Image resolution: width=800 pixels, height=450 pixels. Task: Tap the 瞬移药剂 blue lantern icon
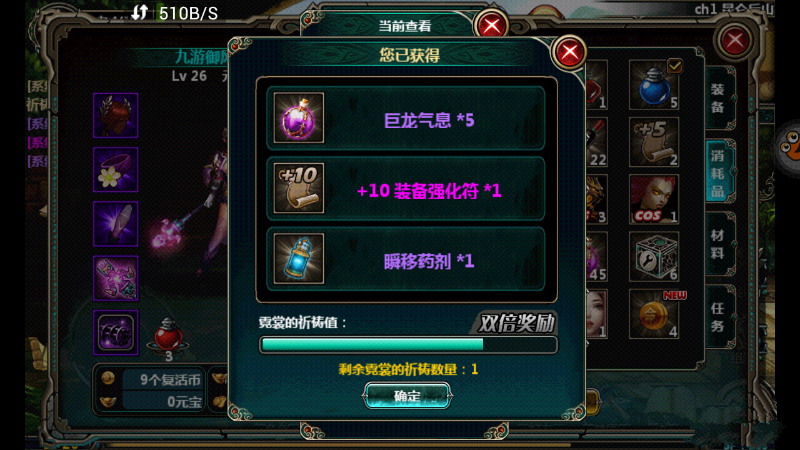(x=299, y=259)
